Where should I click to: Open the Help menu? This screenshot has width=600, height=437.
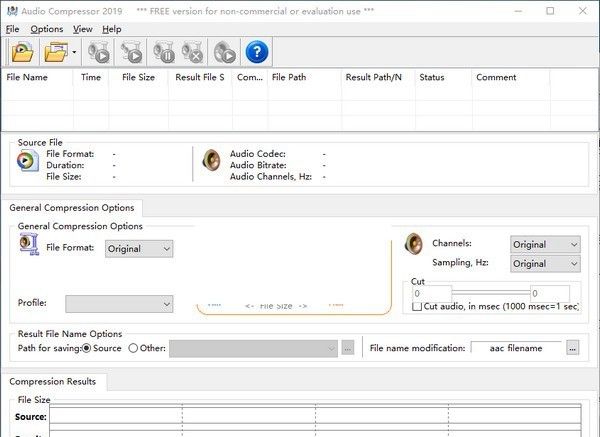click(x=112, y=29)
